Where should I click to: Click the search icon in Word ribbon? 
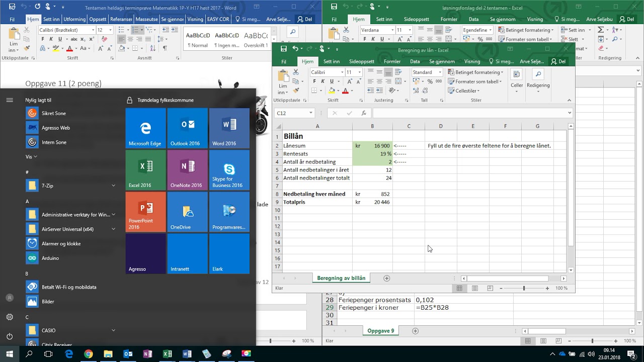click(292, 32)
